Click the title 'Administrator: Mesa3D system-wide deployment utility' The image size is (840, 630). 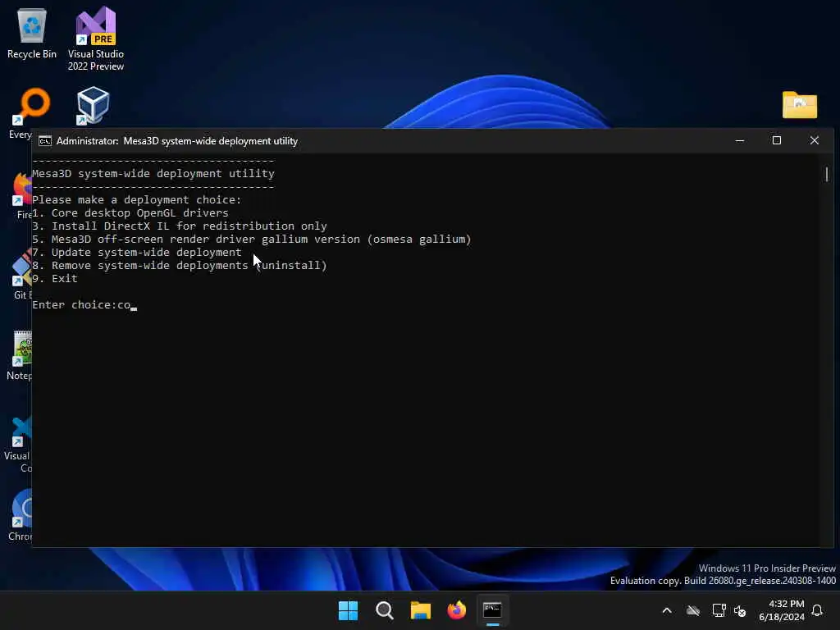(177, 141)
